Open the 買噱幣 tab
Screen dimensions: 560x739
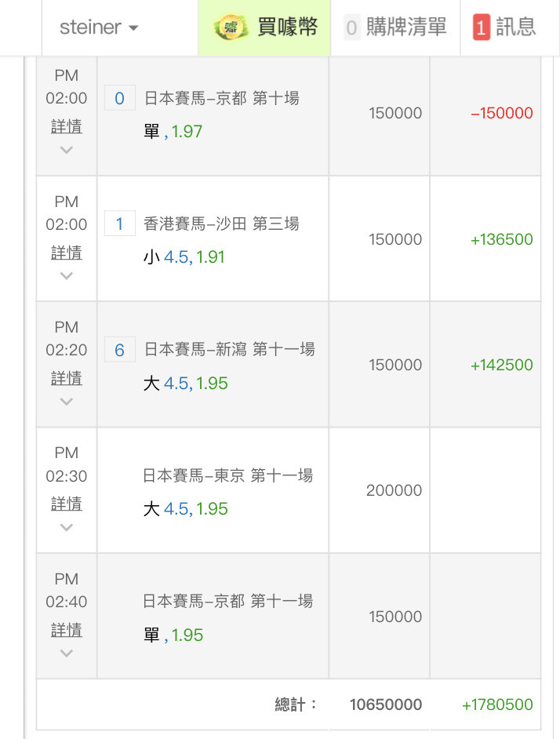264,27
